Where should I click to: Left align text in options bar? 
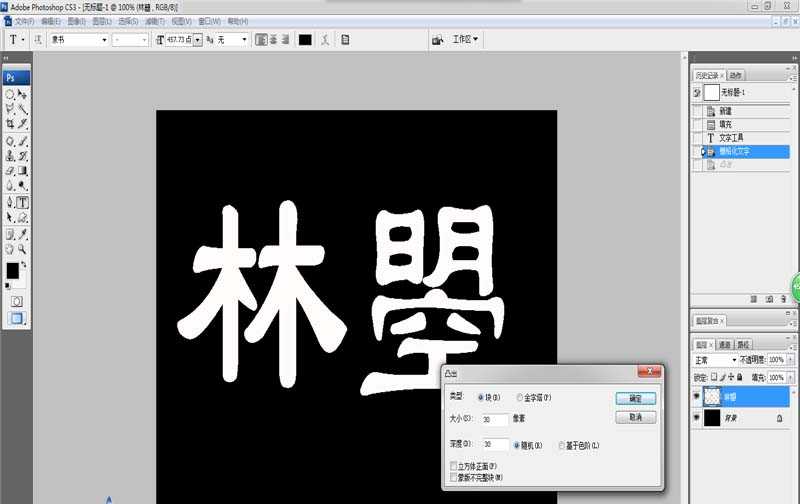(x=261, y=40)
